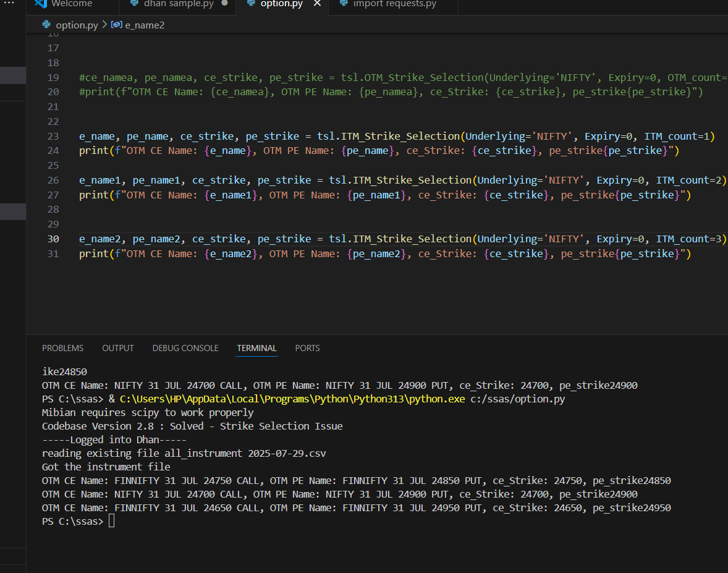The image size is (728, 573).
Task: Click the 'all_instrument 2025-07-29.csv' terminal line
Action: (184, 453)
